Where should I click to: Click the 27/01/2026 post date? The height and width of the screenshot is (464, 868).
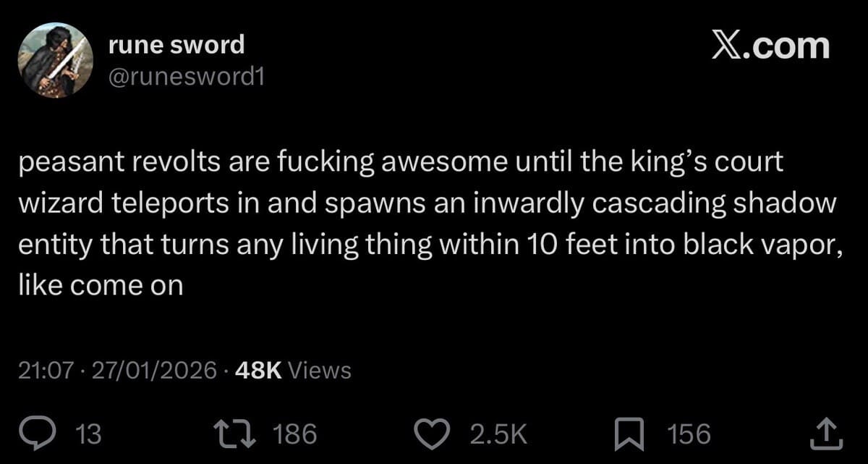click(x=153, y=371)
